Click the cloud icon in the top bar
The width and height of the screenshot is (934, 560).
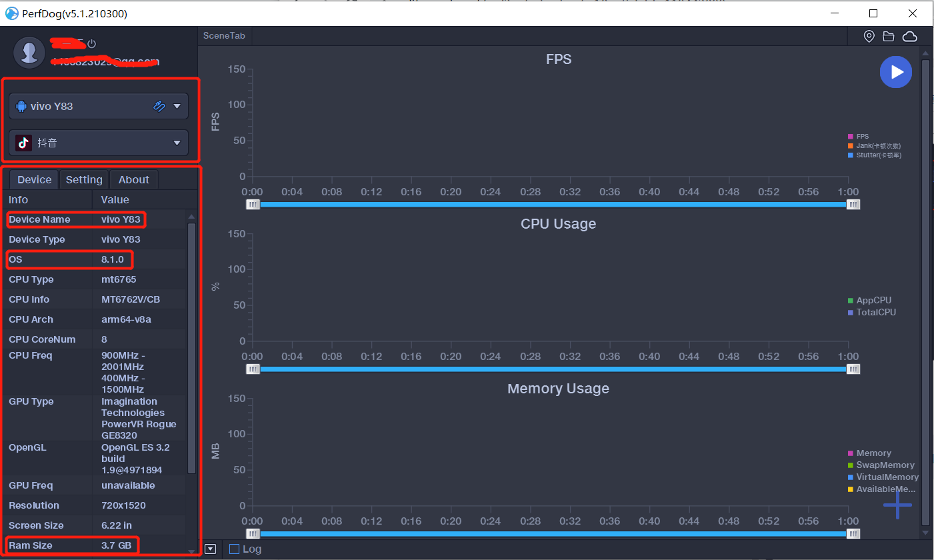[x=909, y=36]
